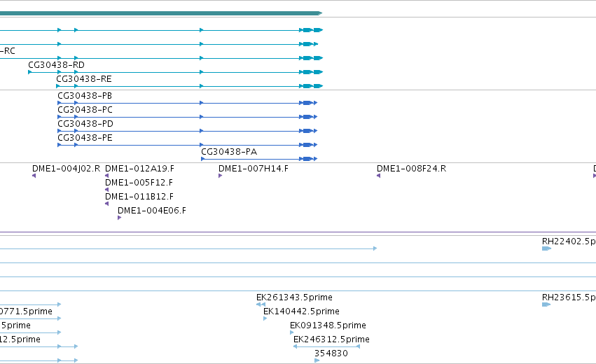Click the CG30438-PD protein label
Viewport: 596px width, 364px height.
point(85,124)
